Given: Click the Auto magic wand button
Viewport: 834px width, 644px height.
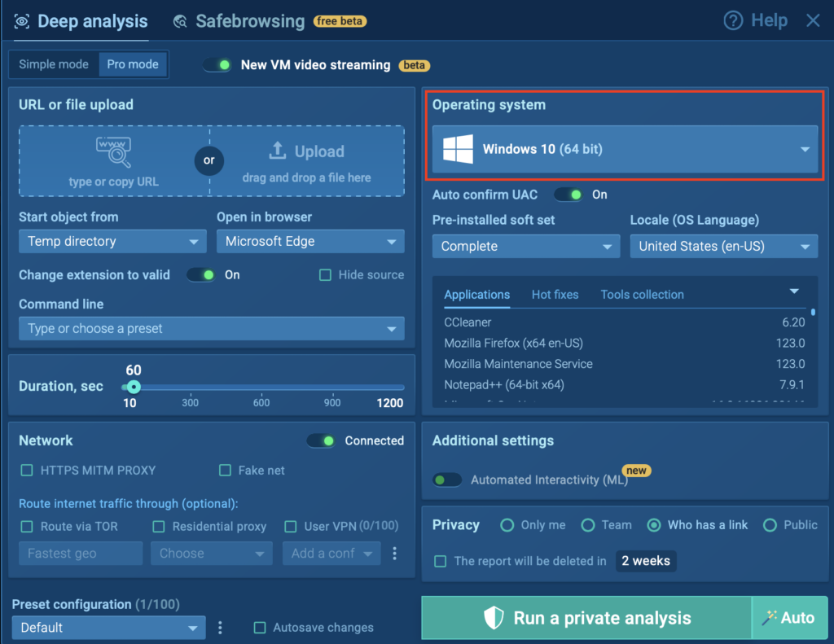Looking at the screenshot, I should (x=788, y=618).
